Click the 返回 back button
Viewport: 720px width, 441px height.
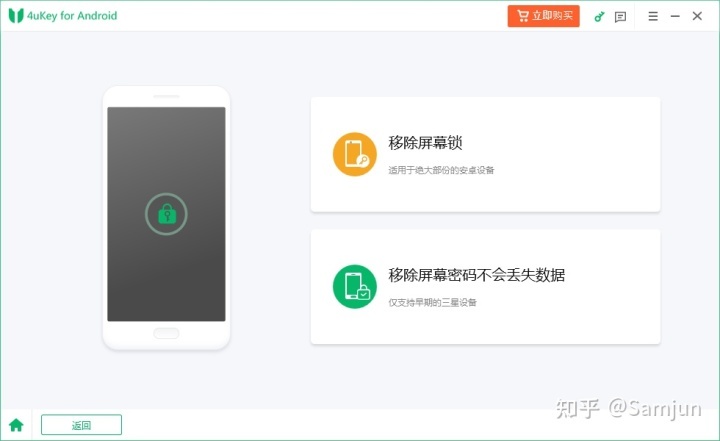81,425
